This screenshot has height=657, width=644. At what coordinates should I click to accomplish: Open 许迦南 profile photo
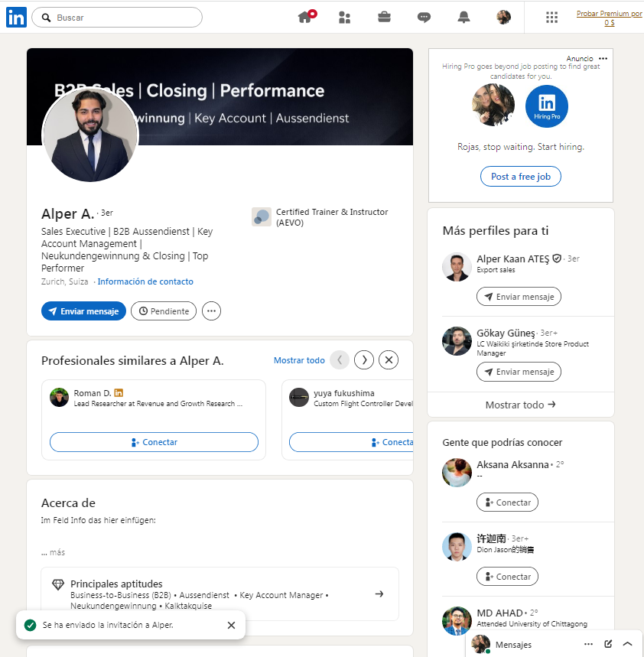457,547
